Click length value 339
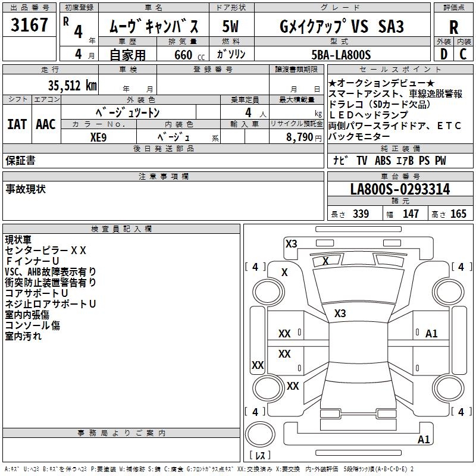Image resolution: width=476 pixels, height=476 pixels. [361, 214]
